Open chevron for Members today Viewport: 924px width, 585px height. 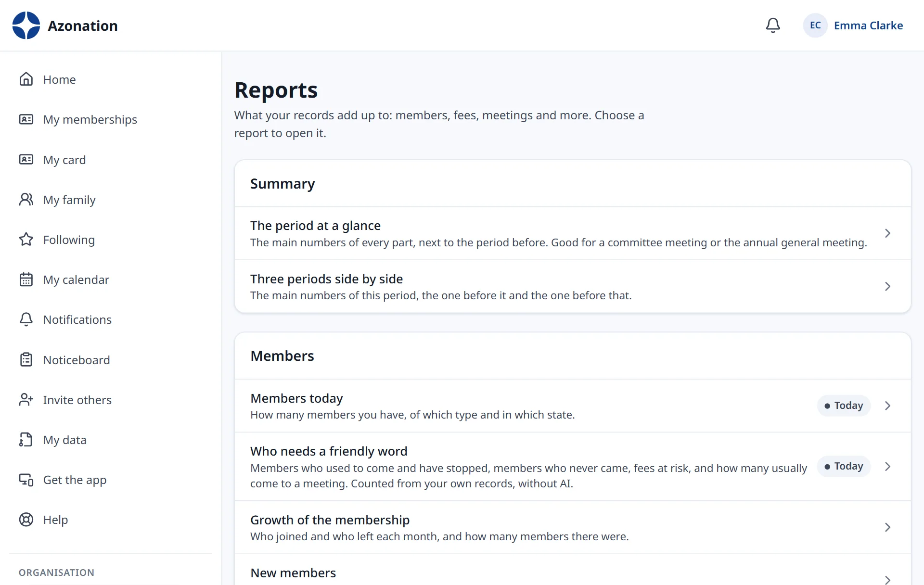coord(888,406)
